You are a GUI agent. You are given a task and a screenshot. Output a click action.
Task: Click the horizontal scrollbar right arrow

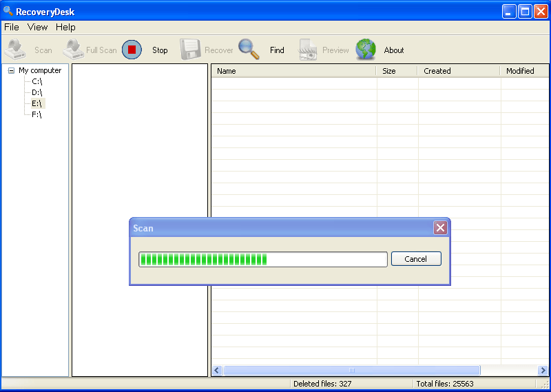click(543, 370)
